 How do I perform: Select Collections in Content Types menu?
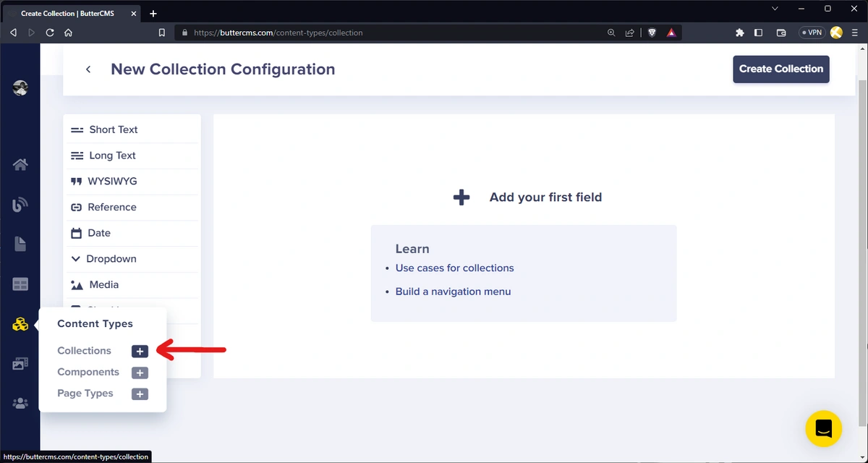pos(84,351)
